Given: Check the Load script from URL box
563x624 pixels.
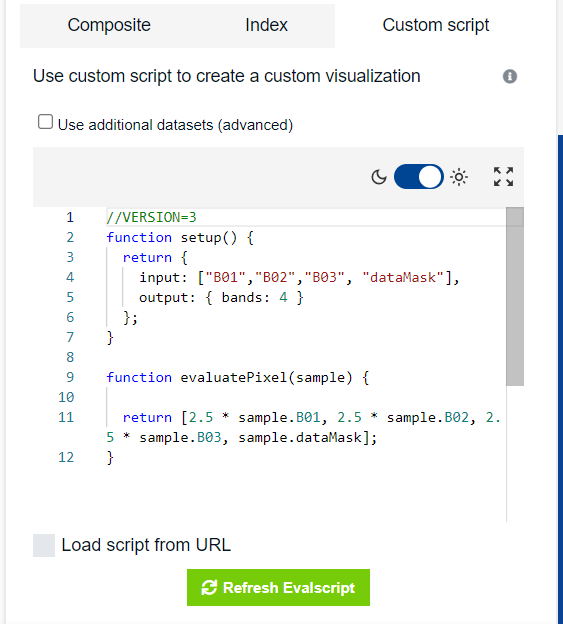Looking at the screenshot, I should click(x=44, y=546).
